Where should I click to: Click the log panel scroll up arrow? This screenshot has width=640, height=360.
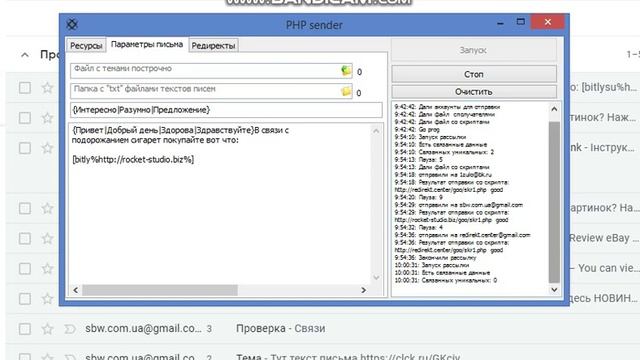coord(554,109)
